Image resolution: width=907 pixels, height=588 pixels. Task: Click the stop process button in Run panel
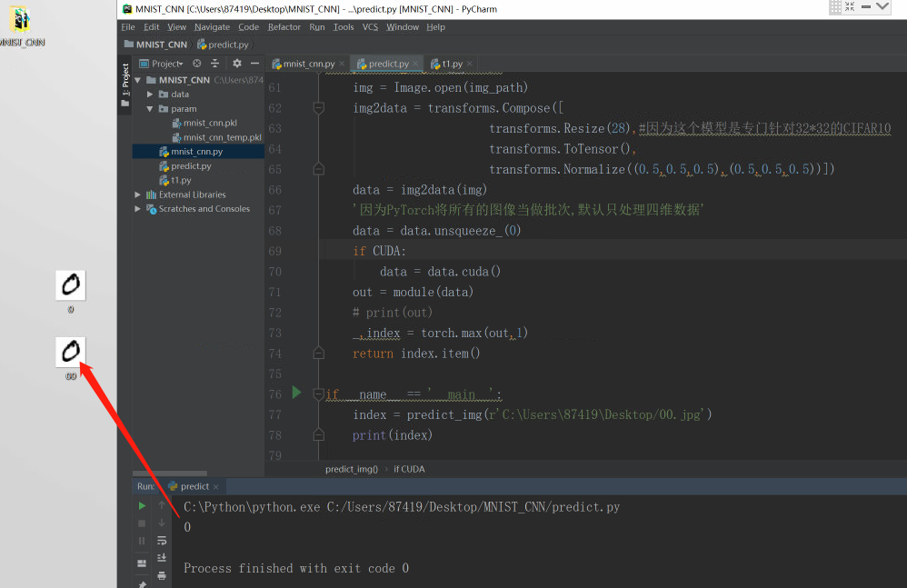143,523
